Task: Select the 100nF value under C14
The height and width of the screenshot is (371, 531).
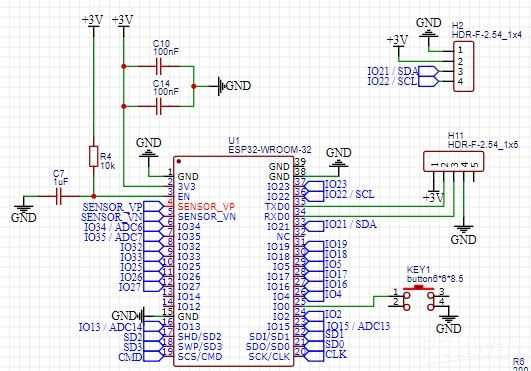Action: point(166,92)
